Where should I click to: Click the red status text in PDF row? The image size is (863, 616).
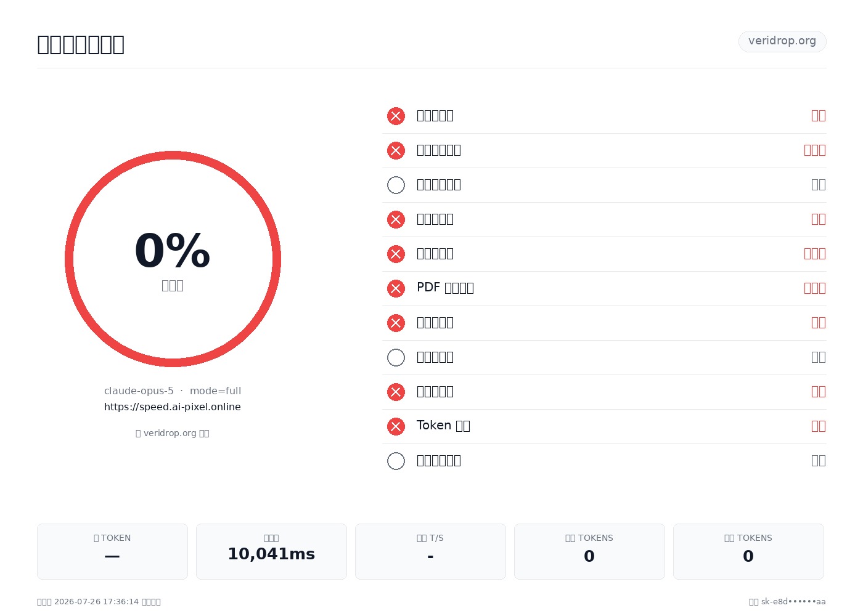pos(815,288)
